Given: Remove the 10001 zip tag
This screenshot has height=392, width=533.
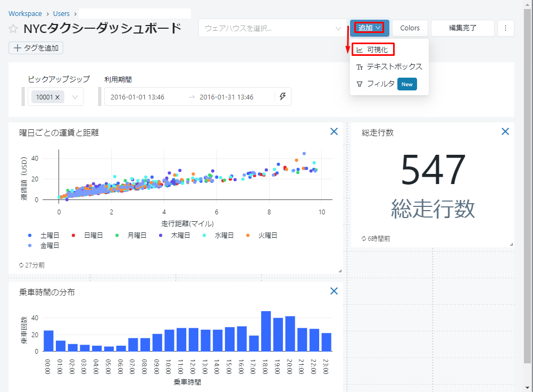Looking at the screenshot, I should tap(57, 97).
